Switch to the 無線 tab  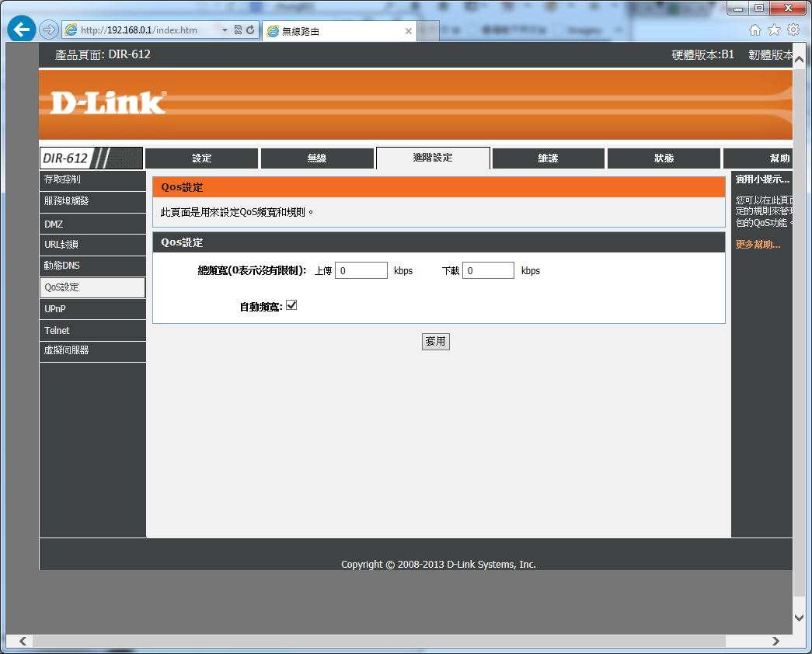tap(317, 158)
